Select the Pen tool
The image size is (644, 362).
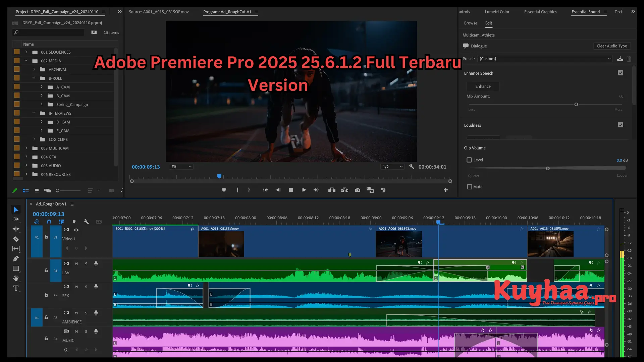tap(16, 258)
